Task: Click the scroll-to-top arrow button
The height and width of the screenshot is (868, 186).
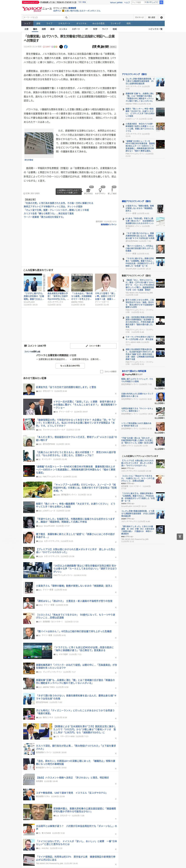Action: tap(180, 536)
